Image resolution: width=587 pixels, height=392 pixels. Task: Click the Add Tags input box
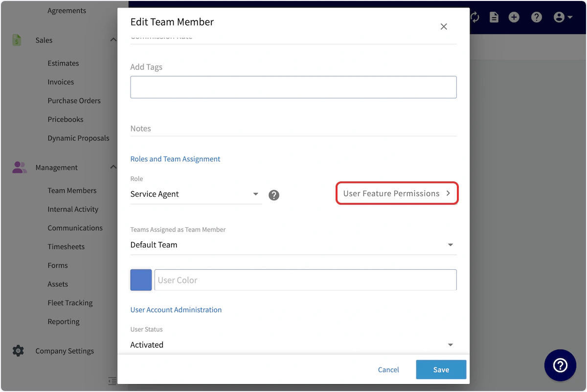293,87
